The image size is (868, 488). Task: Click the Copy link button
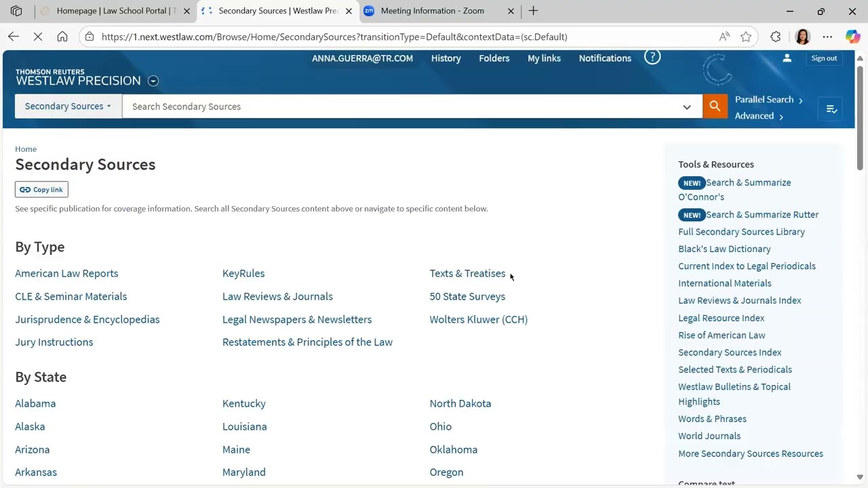tap(41, 190)
